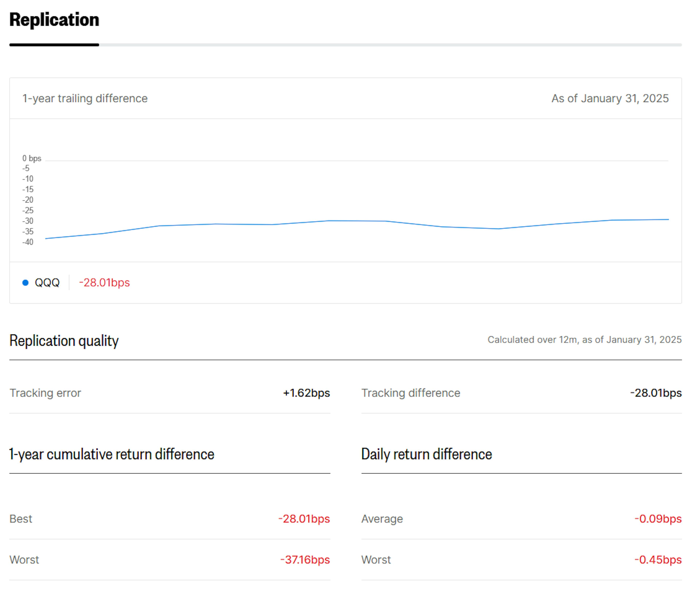The height and width of the screenshot is (594, 700).
Task: Click the Worst cumulative return -37.16bps value
Action: (305, 560)
